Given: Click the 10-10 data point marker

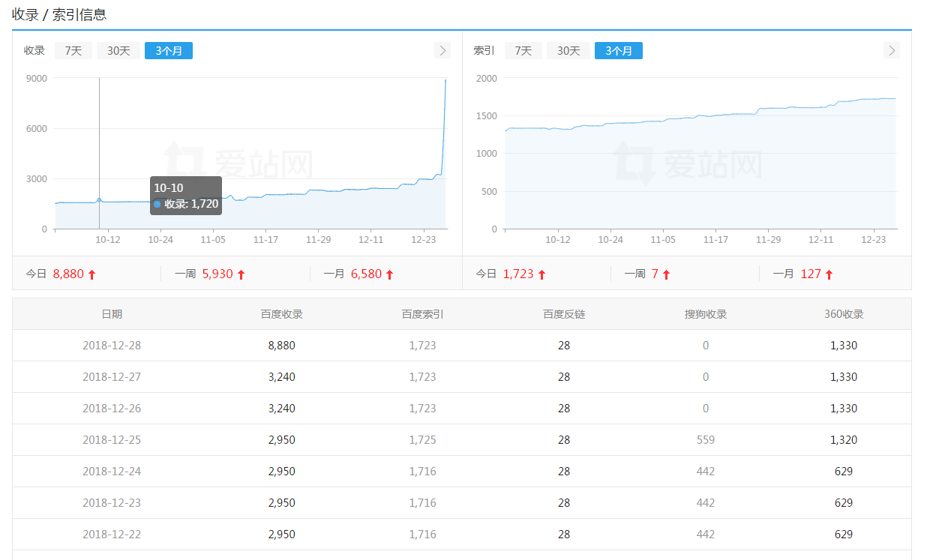Looking at the screenshot, I should (x=99, y=200).
